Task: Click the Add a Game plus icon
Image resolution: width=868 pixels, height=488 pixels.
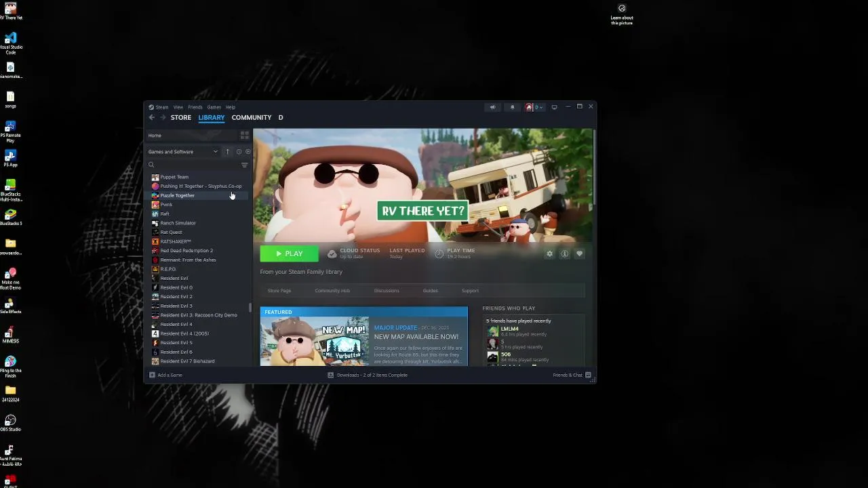Action: [152, 375]
